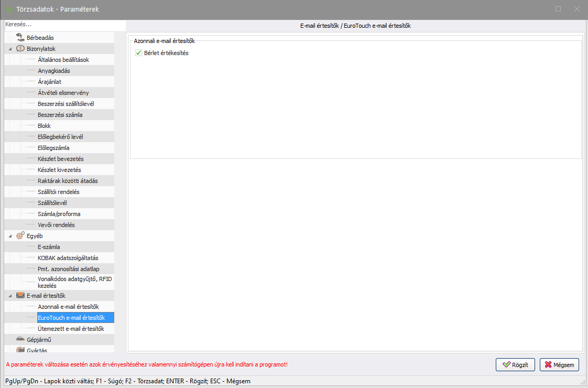Select Azonnali e-mail értesítők in tree
The image size is (588, 388).
(x=68, y=307)
